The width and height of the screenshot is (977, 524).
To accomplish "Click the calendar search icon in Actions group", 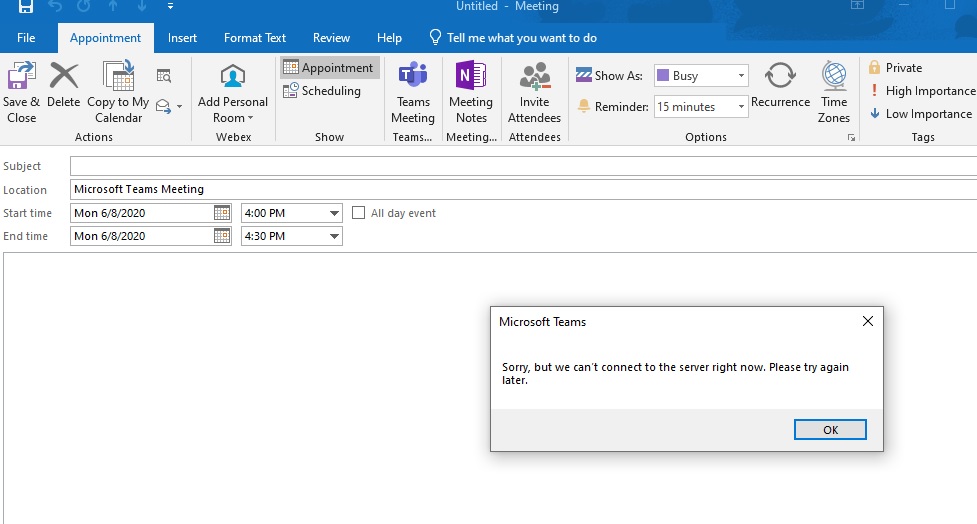I will pyautogui.click(x=164, y=76).
